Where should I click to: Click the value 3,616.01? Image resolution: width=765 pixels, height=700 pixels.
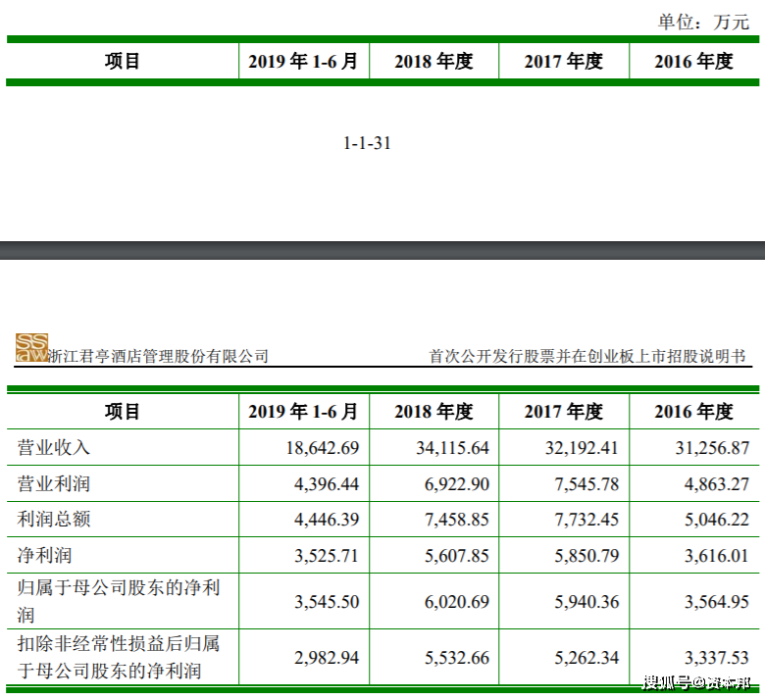coord(717,556)
